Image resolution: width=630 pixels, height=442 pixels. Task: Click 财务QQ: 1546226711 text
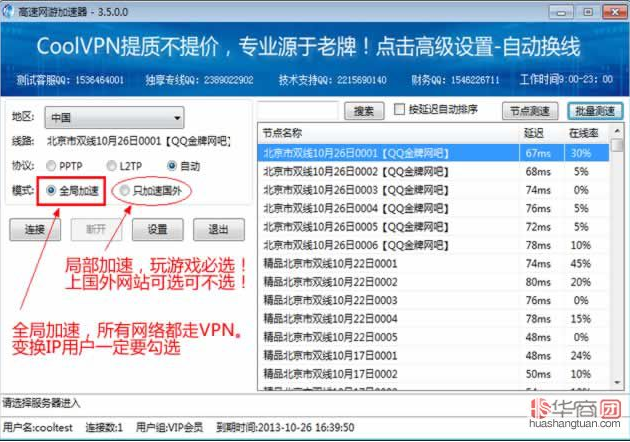(455, 80)
